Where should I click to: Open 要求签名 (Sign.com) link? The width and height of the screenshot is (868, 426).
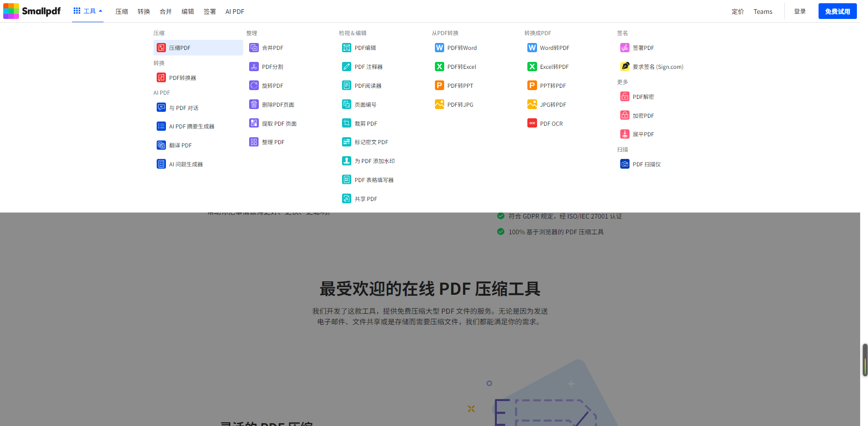click(x=658, y=67)
